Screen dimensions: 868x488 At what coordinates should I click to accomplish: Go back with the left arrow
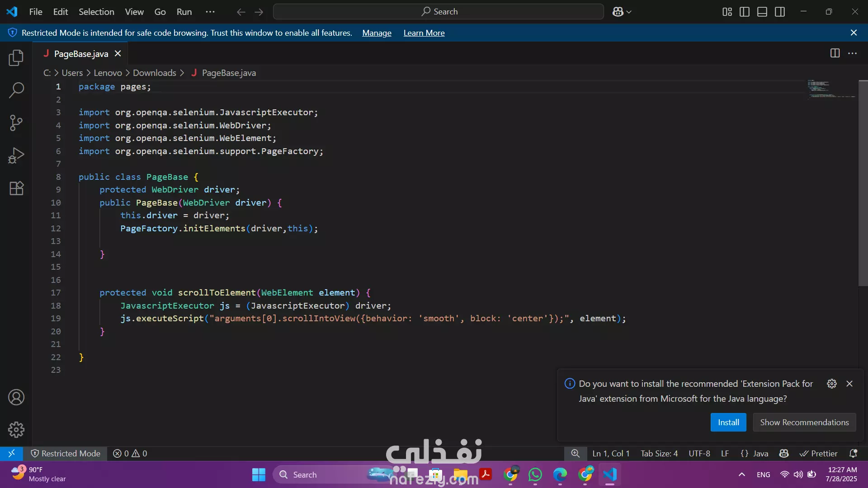coord(241,12)
